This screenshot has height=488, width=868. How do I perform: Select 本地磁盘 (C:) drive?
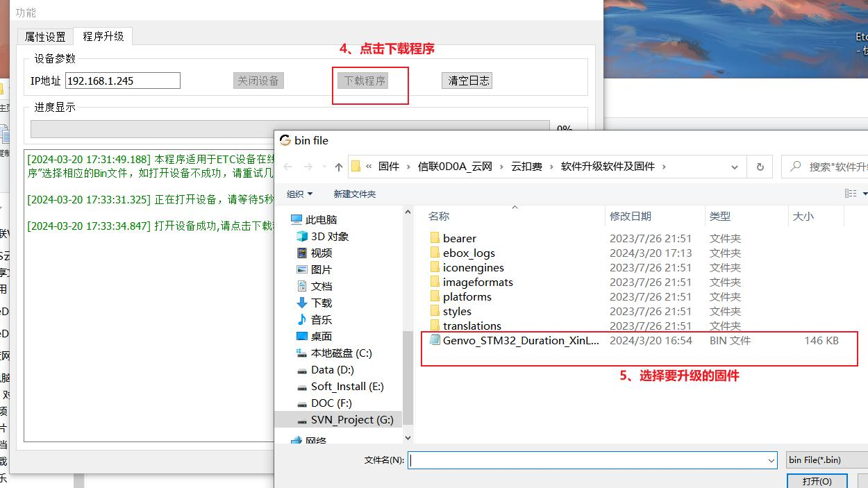(341, 353)
